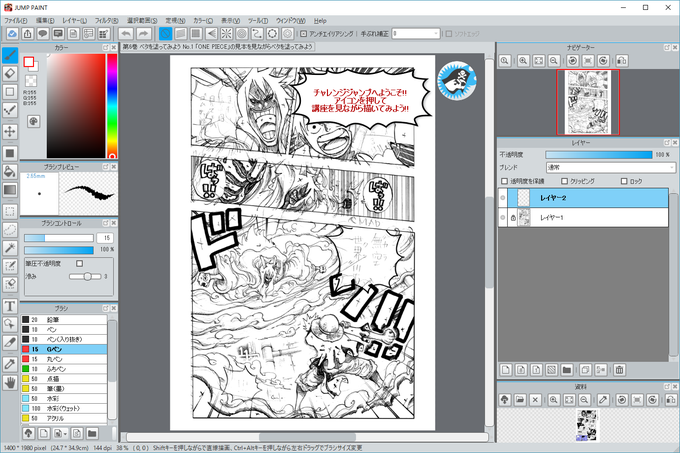The image size is (680, 453).
Task: Toggle visibility of レイヤー2
Action: point(503,198)
